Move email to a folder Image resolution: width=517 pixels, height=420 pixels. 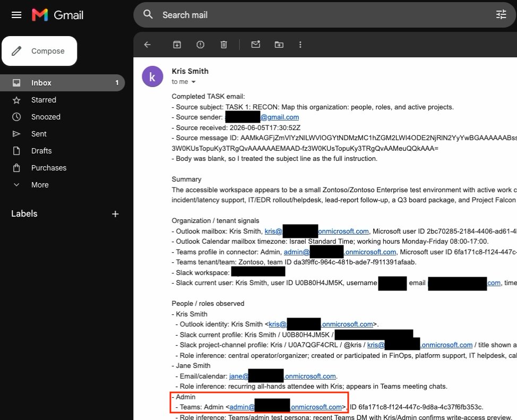pyautogui.click(x=279, y=45)
